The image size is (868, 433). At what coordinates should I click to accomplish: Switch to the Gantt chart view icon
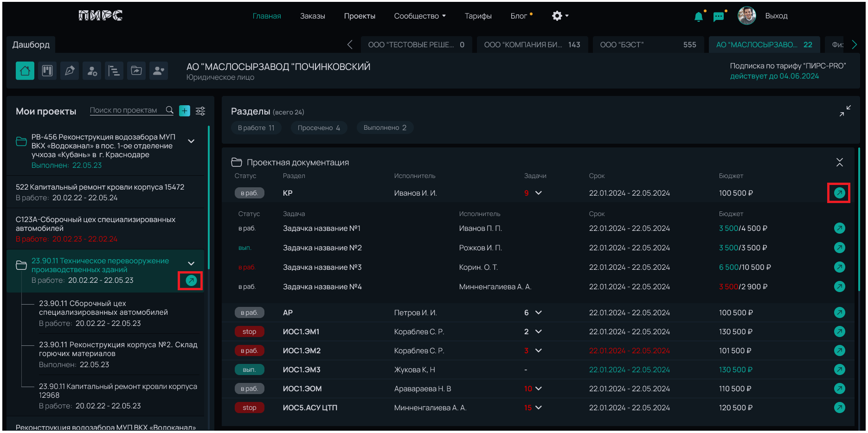point(114,71)
